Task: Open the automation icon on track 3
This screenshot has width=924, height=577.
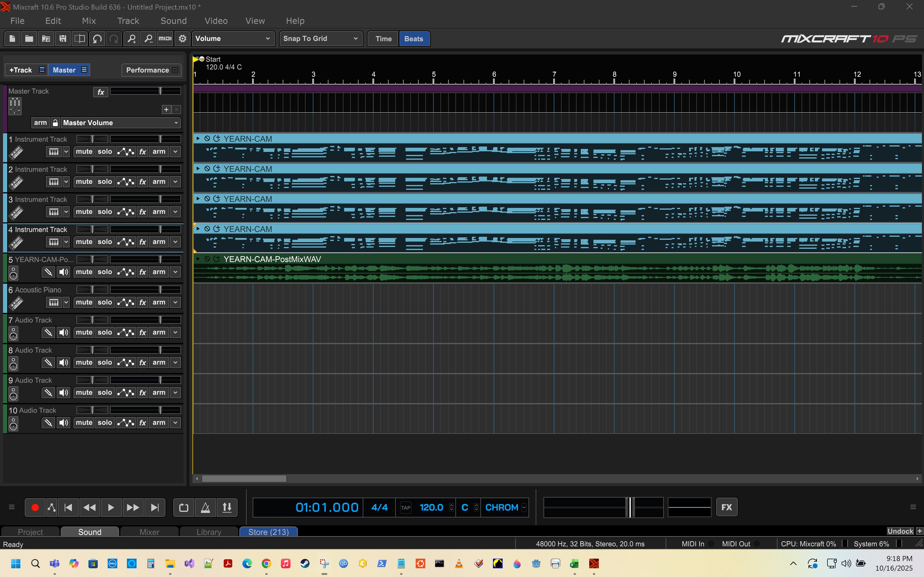Action: [125, 212]
